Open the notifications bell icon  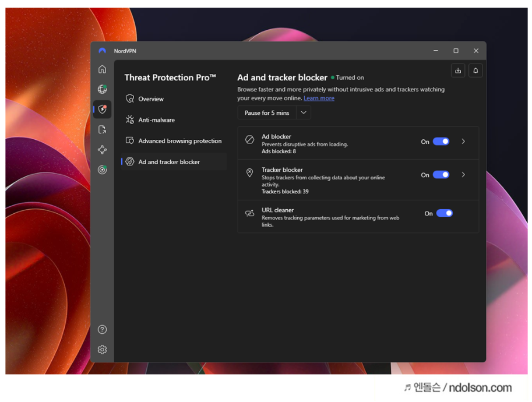pos(475,70)
